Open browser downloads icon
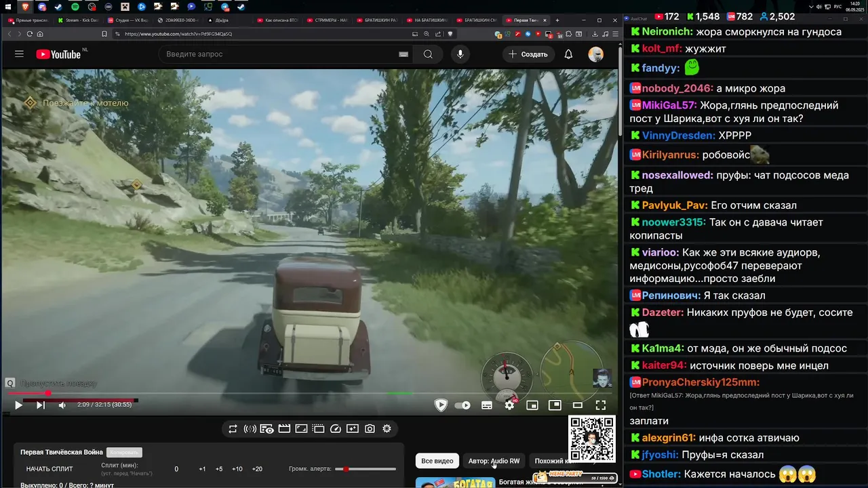This screenshot has height=488, width=868. (x=595, y=34)
